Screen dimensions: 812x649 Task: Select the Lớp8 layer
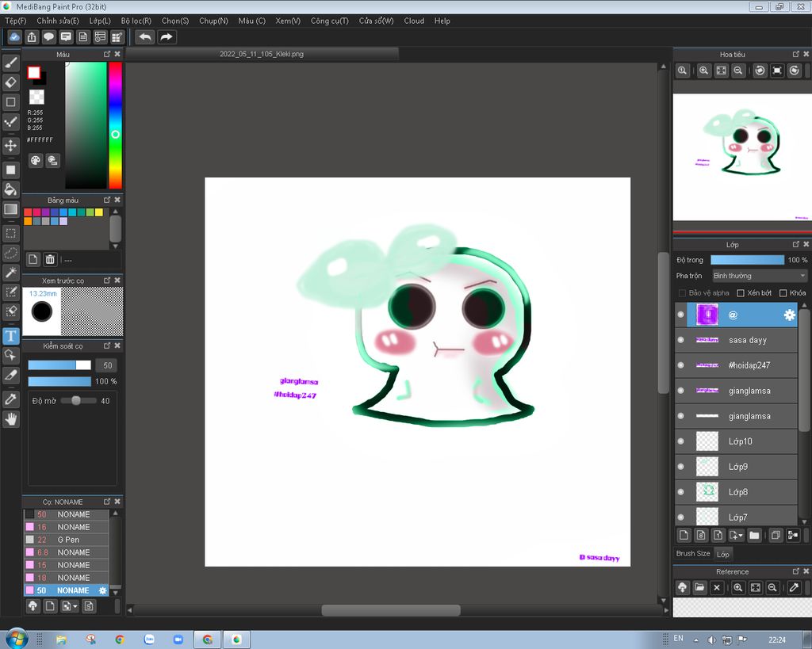741,492
